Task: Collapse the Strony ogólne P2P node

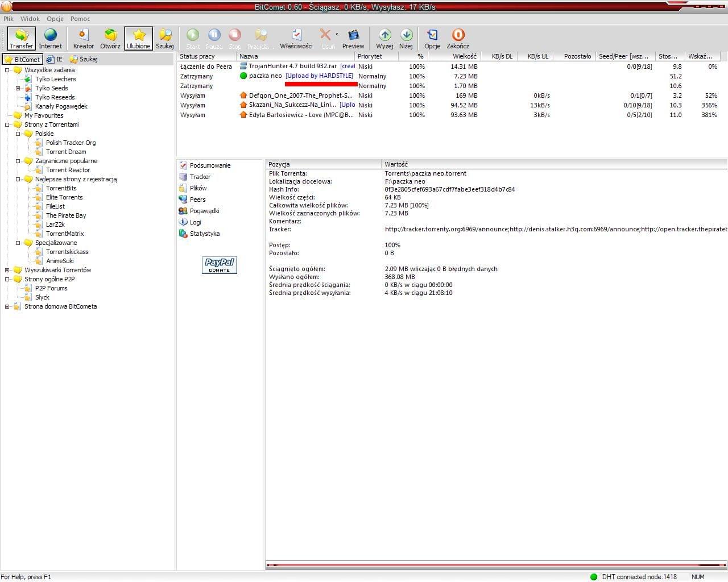Action: click(7, 279)
